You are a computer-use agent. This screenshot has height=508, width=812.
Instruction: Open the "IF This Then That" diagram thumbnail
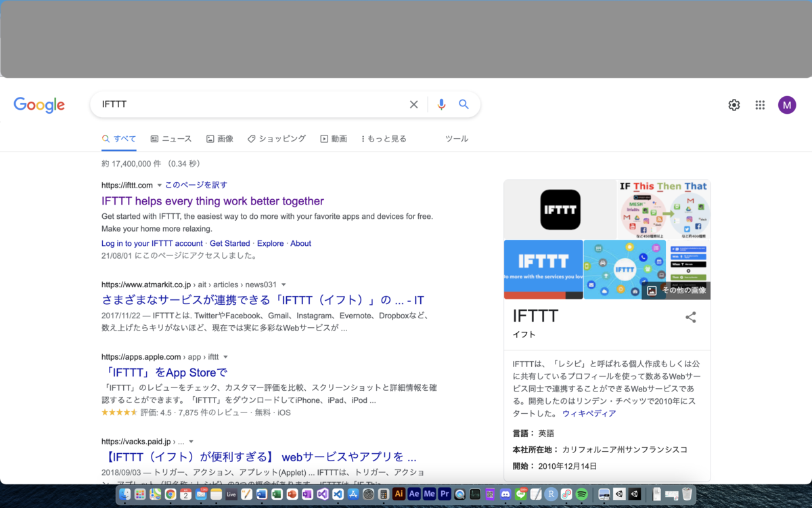pos(664,209)
